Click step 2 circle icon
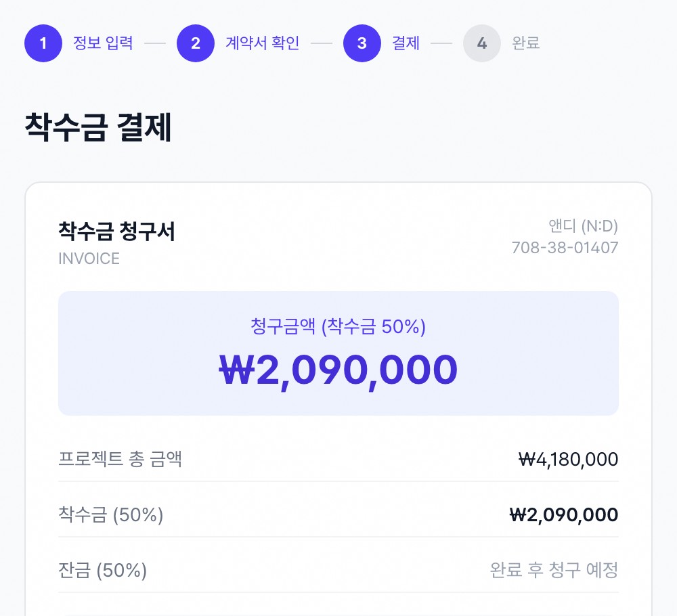 [x=196, y=43]
